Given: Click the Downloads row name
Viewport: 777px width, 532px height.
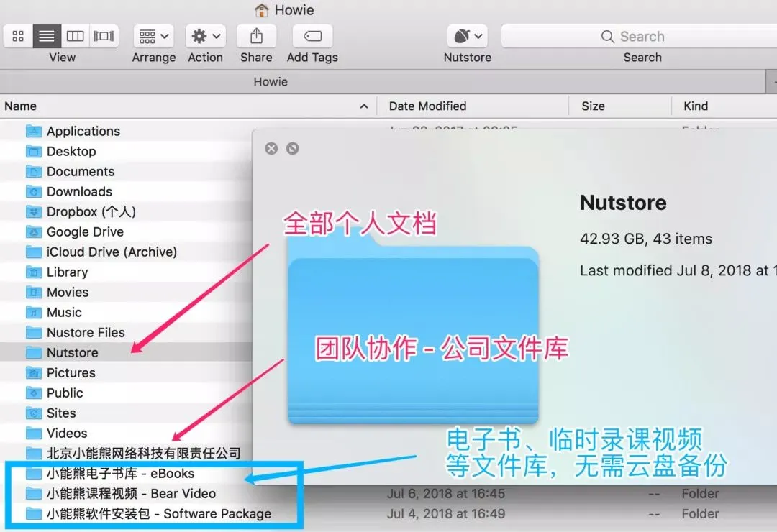Looking at the screenshot, I should coord(79,192).
